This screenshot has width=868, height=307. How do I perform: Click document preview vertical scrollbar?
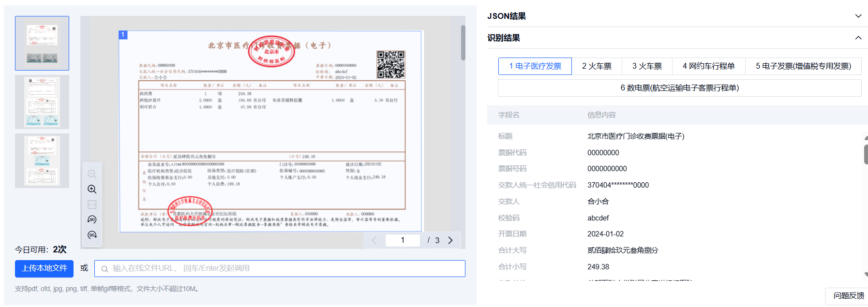463,43
